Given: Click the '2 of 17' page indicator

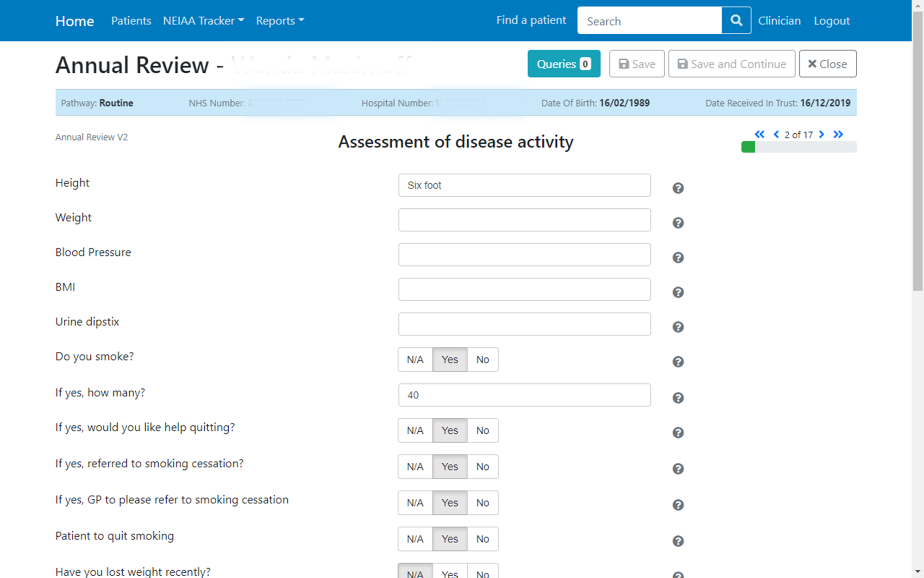Looking at the screenshot, I should click(x=798, y=135).
